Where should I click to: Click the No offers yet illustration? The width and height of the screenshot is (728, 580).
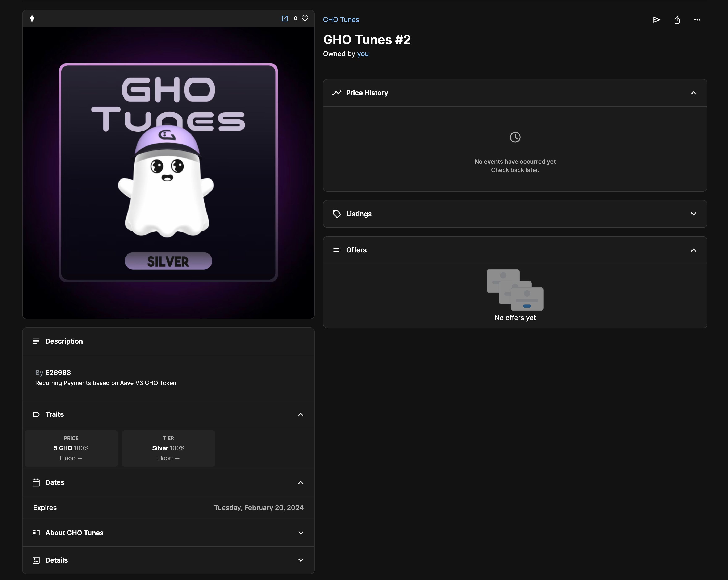click(x=515, y=290)
